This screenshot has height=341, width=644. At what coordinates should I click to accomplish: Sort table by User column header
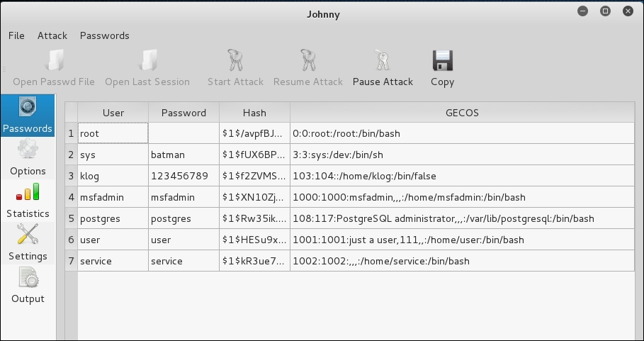(113, 113)
